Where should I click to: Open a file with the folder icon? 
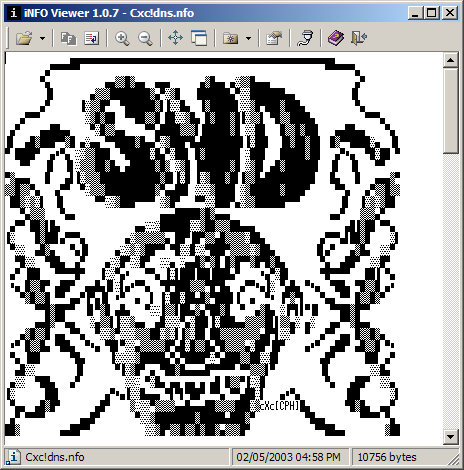[x=24, y=38]
